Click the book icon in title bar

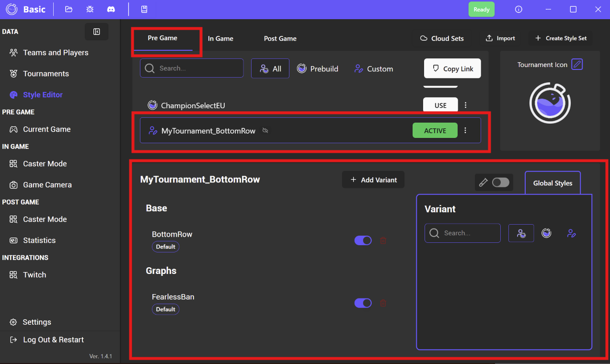pos(144,9)
